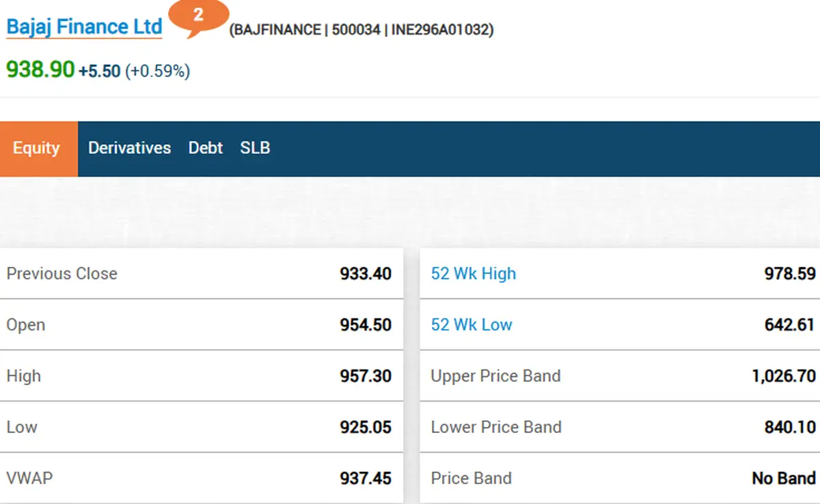Switch to the Equity tab
820x504 pixels.
(36, 148)
